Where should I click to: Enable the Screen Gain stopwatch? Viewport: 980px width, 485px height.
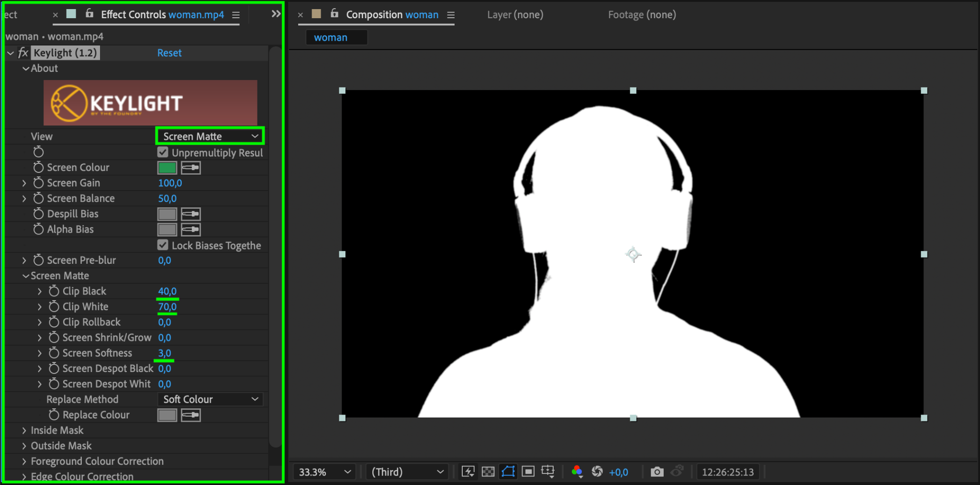pyautogui.click(x=38, y=182)
